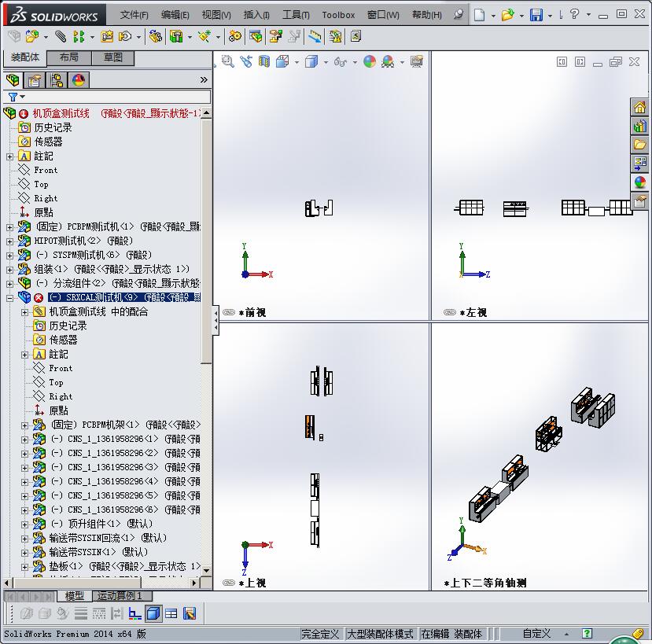Open the ConfigurationManager tab icon
652x644 pixels.
(57, 80)
